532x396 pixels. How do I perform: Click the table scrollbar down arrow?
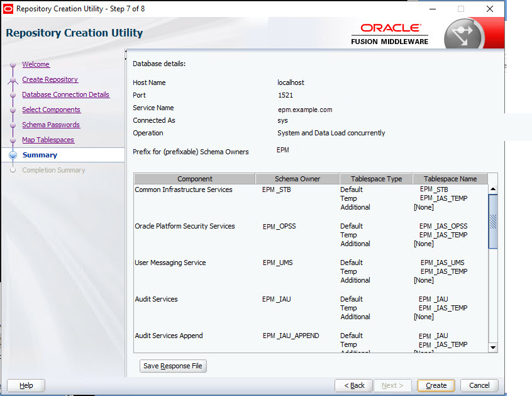pos(493,348)
